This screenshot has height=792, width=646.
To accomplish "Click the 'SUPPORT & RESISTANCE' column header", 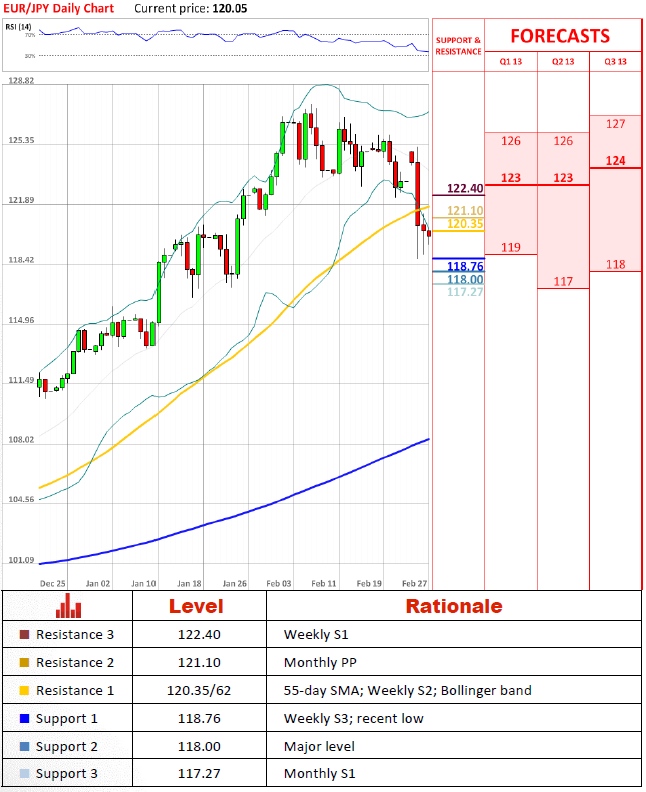I will pyautogui.click(x=458, y=46).
